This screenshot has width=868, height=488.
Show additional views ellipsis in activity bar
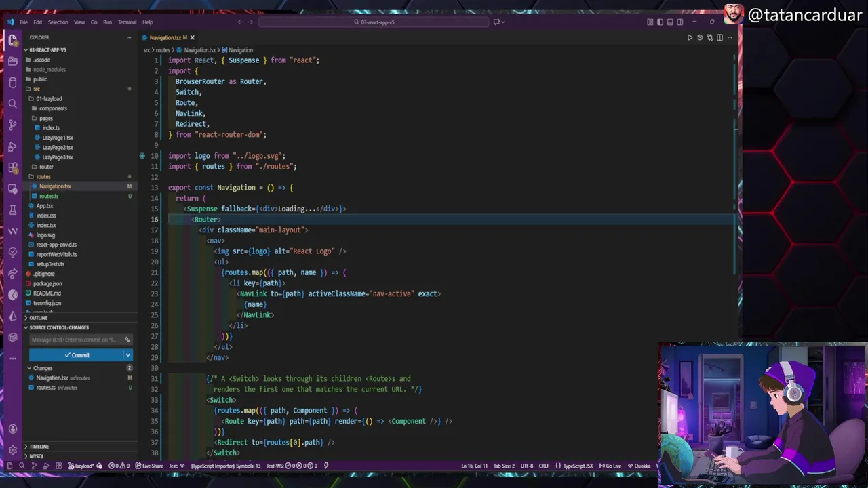coord(12,358)
